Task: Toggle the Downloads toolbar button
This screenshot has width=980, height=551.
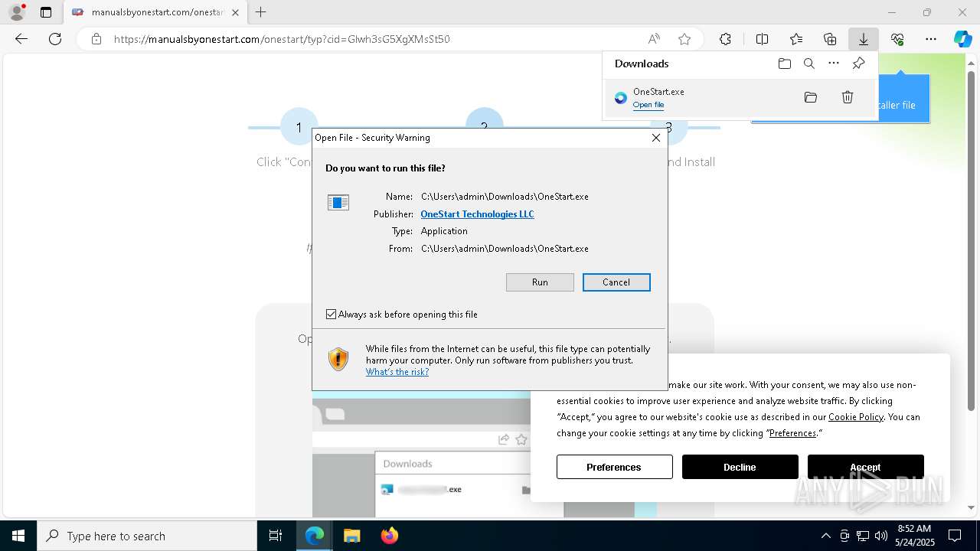Action: coord(864,39)
